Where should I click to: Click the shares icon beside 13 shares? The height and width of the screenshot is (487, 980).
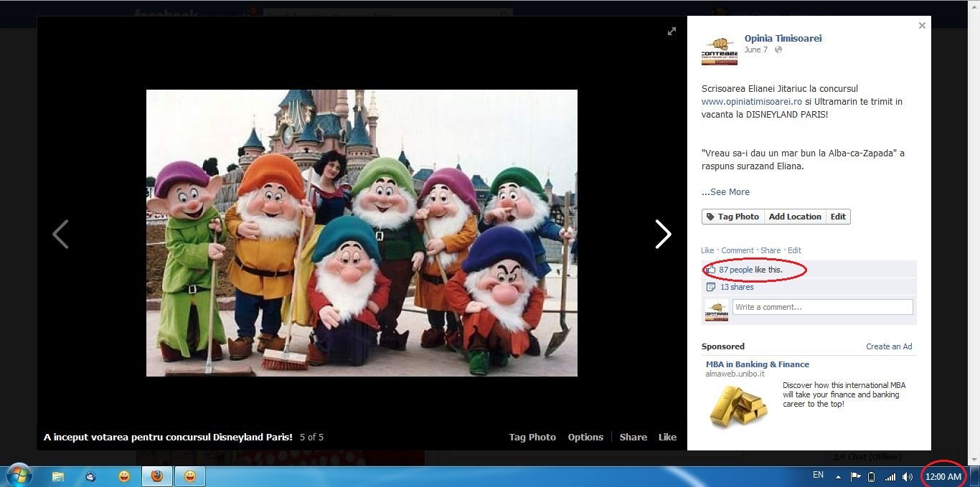711,287
